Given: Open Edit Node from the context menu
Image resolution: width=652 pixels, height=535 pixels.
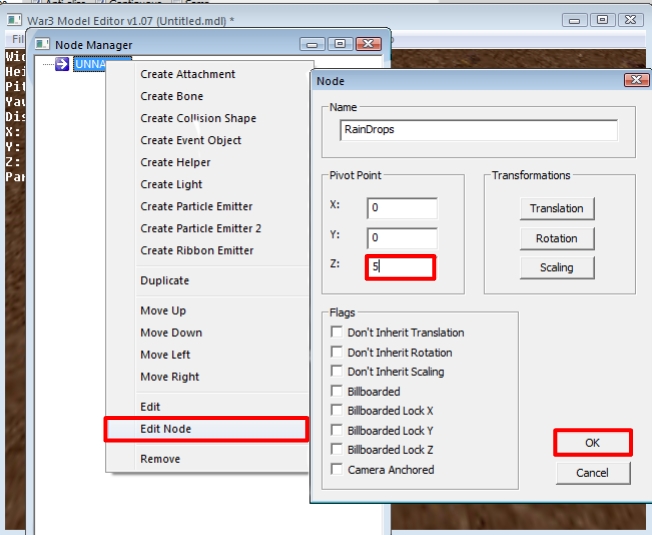Looking at the screenshot, I should (x=207, y=429).
